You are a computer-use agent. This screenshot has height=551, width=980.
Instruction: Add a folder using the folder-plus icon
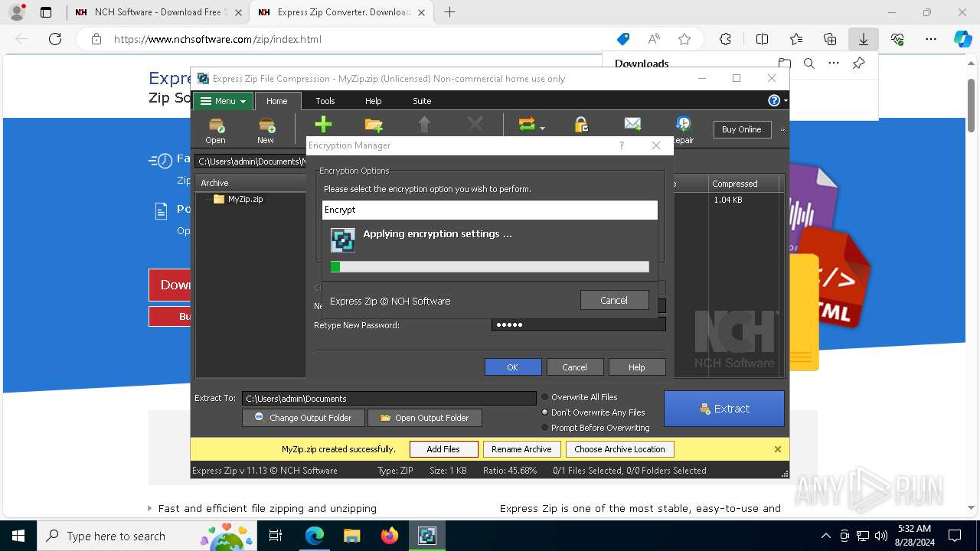(374, 125)
